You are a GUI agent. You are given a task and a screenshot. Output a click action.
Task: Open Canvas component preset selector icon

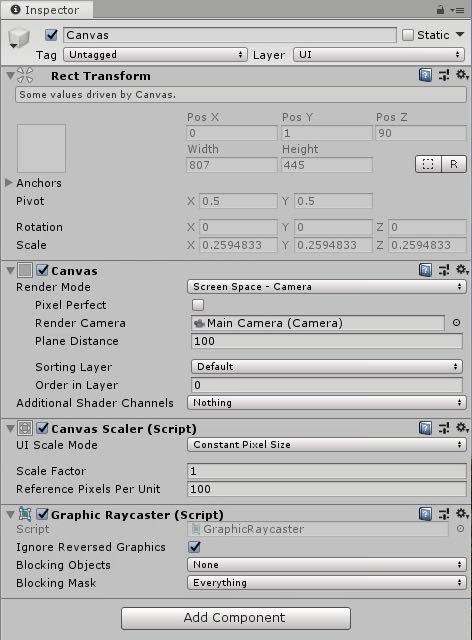coord(444,270)
